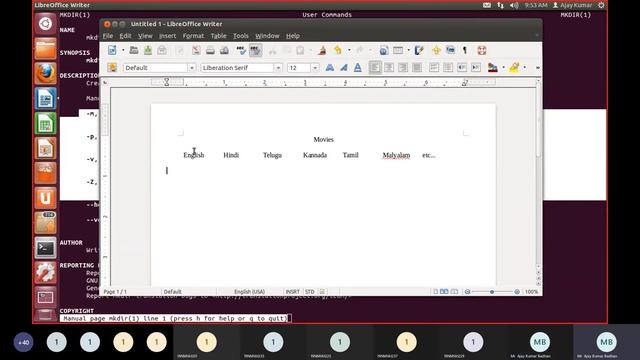640x360 pixels.
Task: Set paragraph alignment to Left
Action: coord(375,67)
